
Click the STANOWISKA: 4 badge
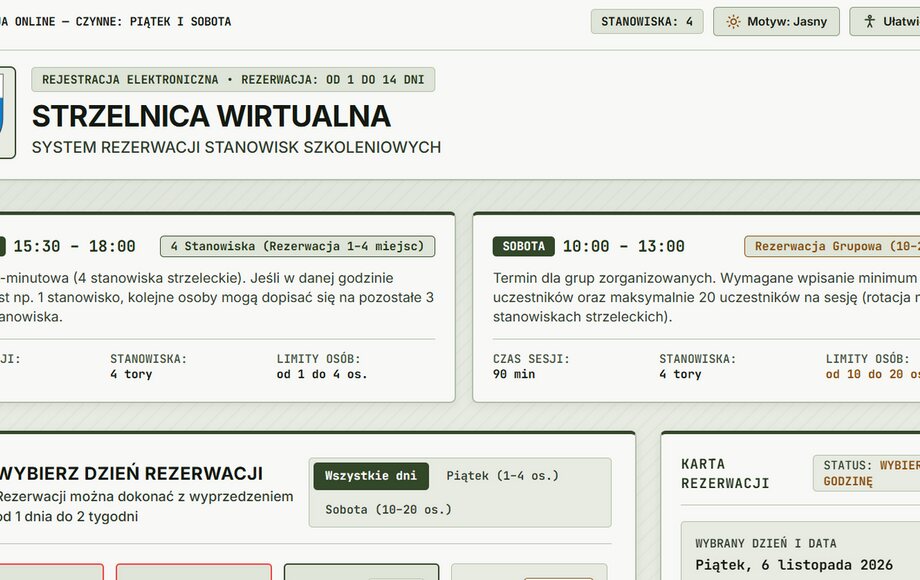(x=647, y=22)
